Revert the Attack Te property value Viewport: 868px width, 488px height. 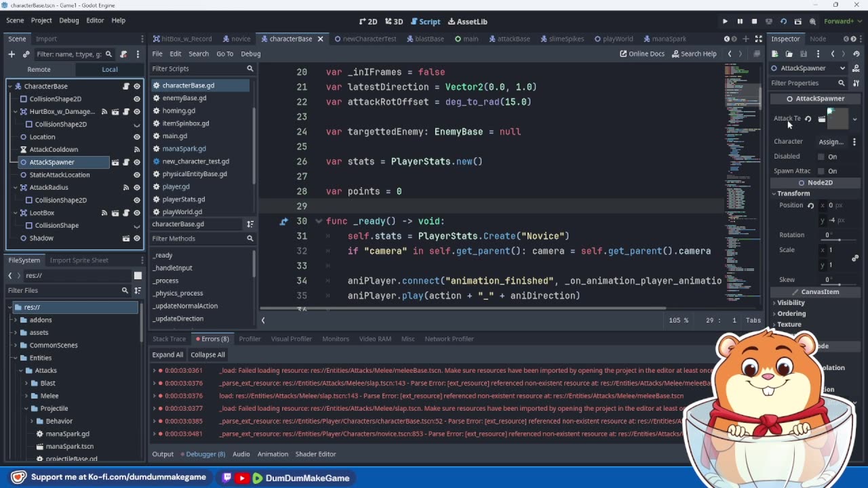(808, 119)
